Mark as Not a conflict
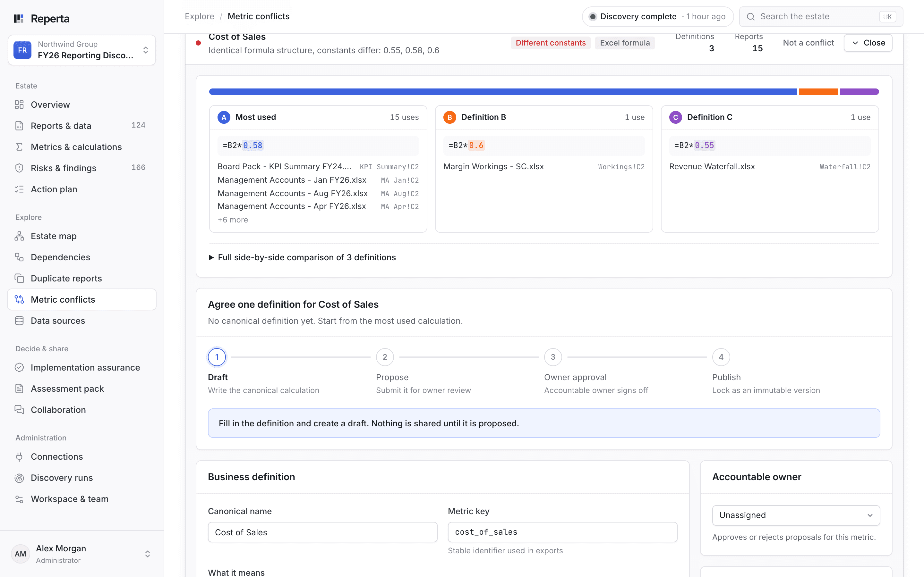 (x=808, y=43)
